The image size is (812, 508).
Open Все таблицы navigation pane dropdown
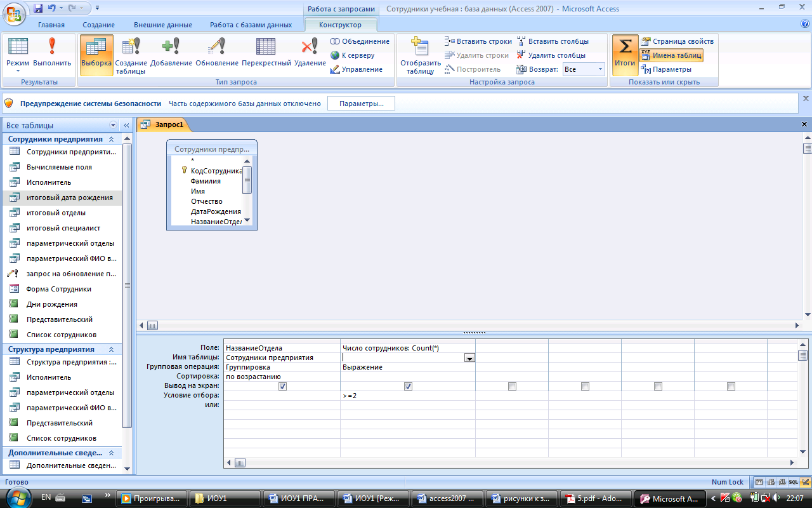(x=113, y=125)
